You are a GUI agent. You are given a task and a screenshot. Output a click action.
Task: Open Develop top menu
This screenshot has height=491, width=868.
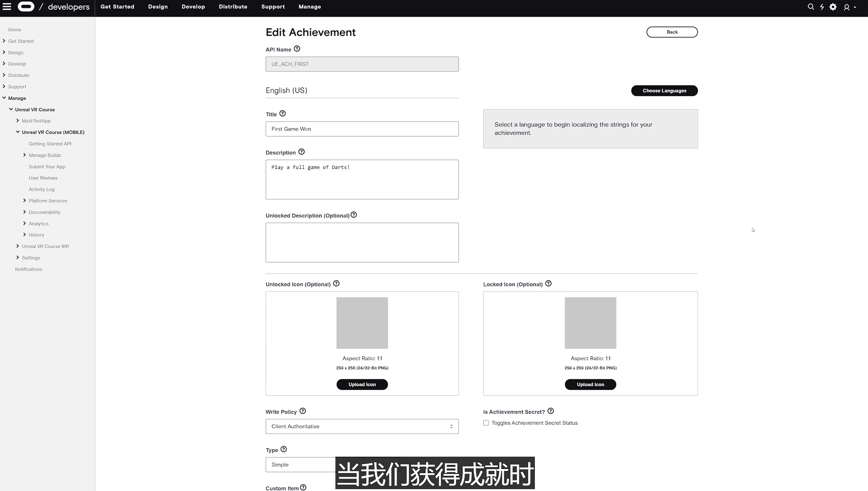click(x=193, y=7)
